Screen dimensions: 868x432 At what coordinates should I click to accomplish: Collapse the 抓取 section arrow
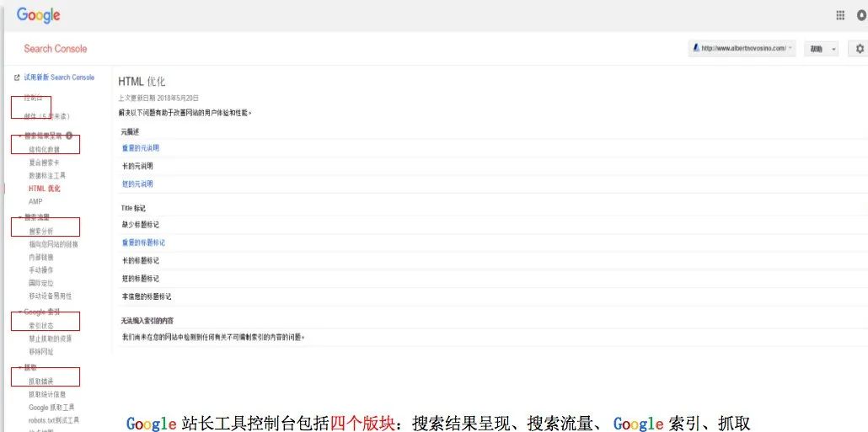point(20,367)
